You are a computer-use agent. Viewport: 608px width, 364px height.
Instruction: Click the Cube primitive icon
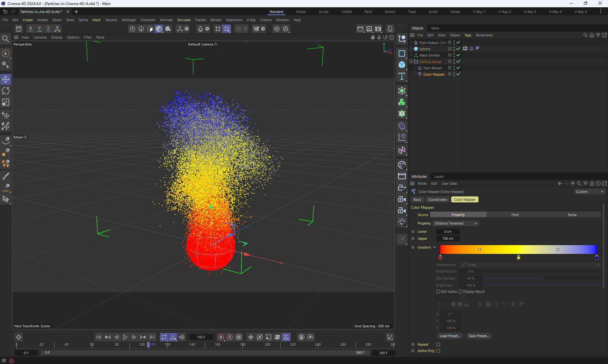(x=402, y=65)
